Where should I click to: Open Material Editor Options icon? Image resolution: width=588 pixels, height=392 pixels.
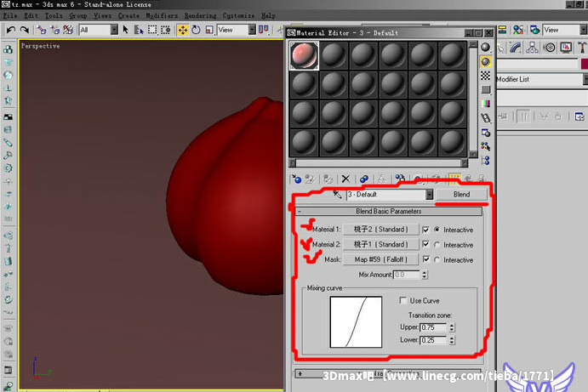(x=486, y=133)
